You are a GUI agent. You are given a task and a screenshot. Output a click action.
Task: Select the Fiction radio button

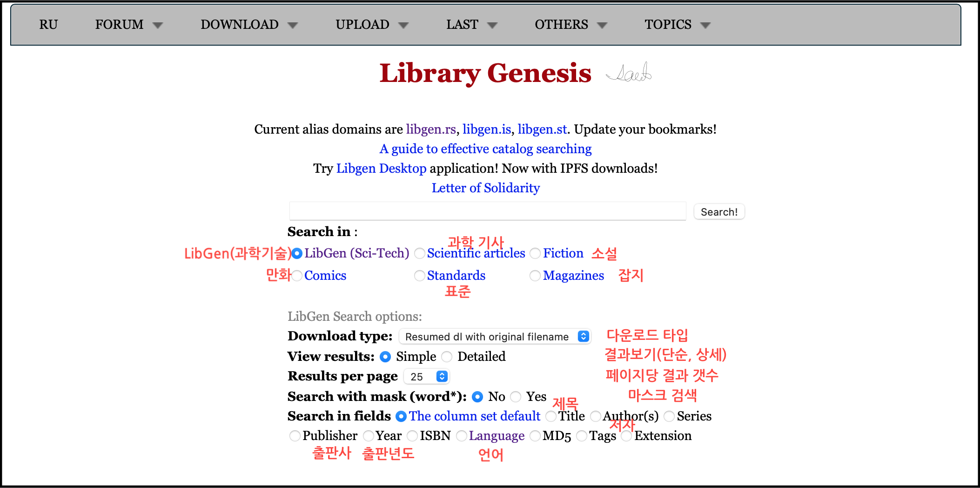535,253
